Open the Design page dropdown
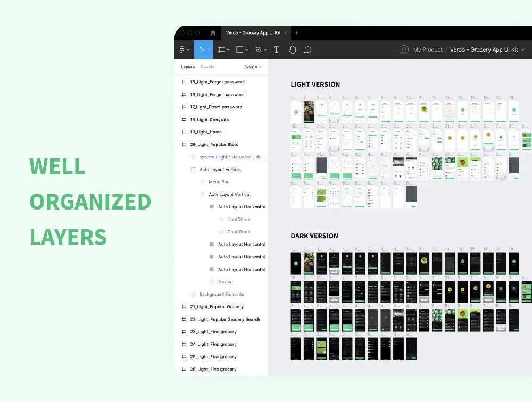532x402 pixels. tap(252, 67)
